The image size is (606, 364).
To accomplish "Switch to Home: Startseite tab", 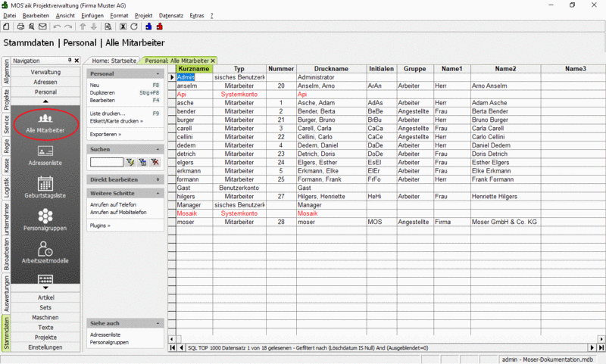I will pyautogui.click(x=114, y=61).
